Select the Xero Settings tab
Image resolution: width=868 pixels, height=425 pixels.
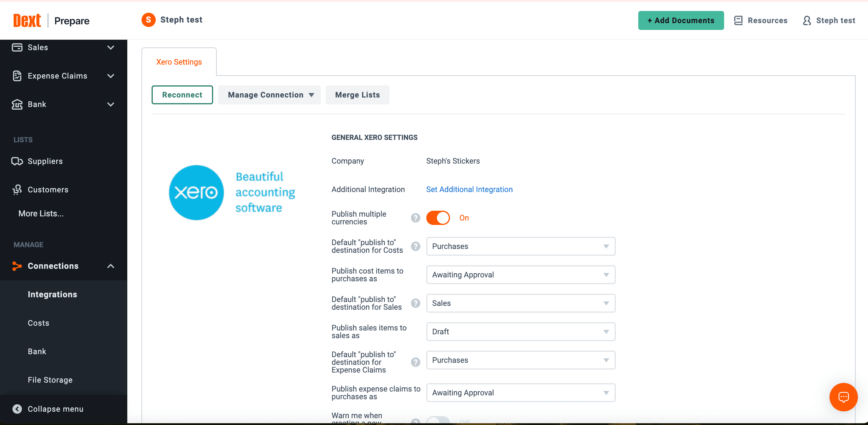point(179,62)
